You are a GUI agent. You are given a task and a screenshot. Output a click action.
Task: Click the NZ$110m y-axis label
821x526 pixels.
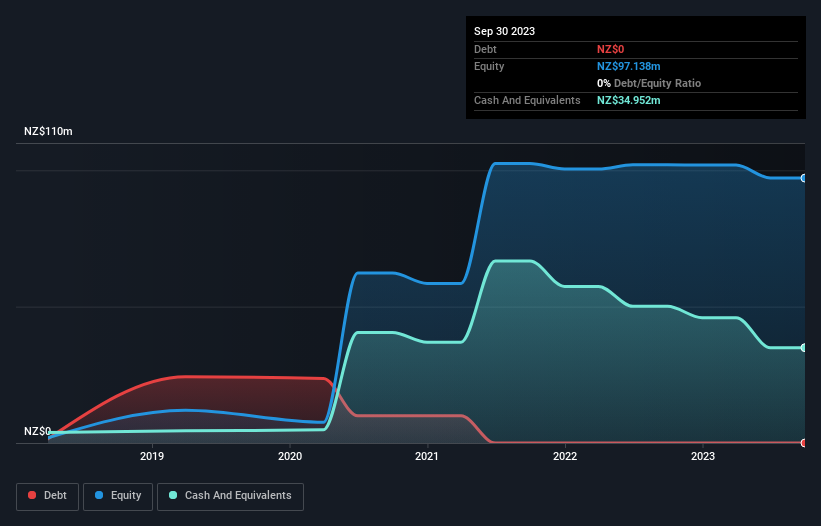48,131
